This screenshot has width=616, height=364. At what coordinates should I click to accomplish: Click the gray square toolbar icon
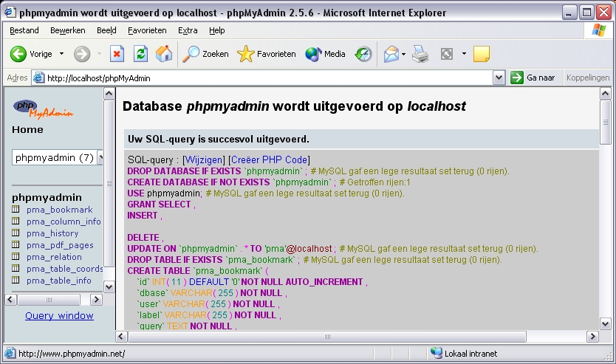[x=447, y=54]
